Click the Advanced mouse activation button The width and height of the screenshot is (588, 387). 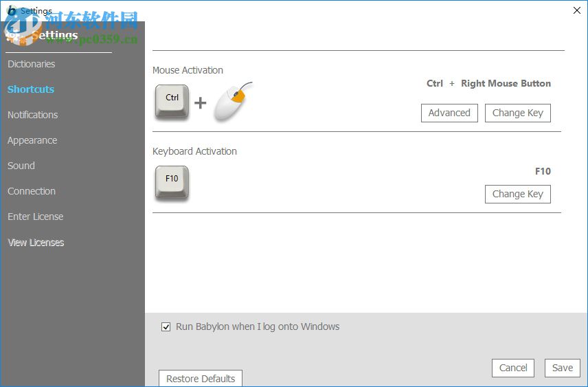[449, 113]
